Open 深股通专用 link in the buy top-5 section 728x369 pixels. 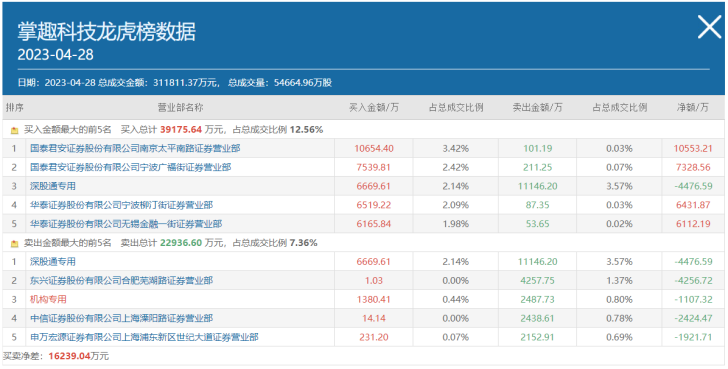point(52,186)
